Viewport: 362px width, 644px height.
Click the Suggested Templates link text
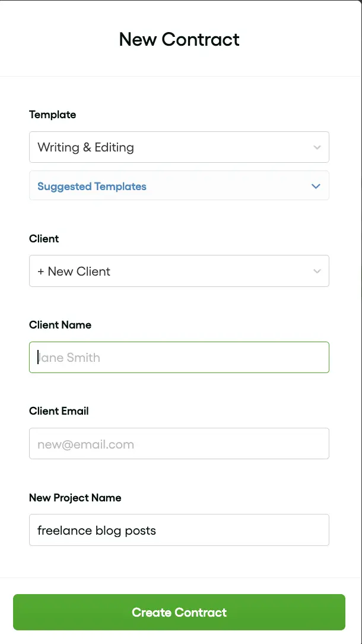(x=91, y=187)
